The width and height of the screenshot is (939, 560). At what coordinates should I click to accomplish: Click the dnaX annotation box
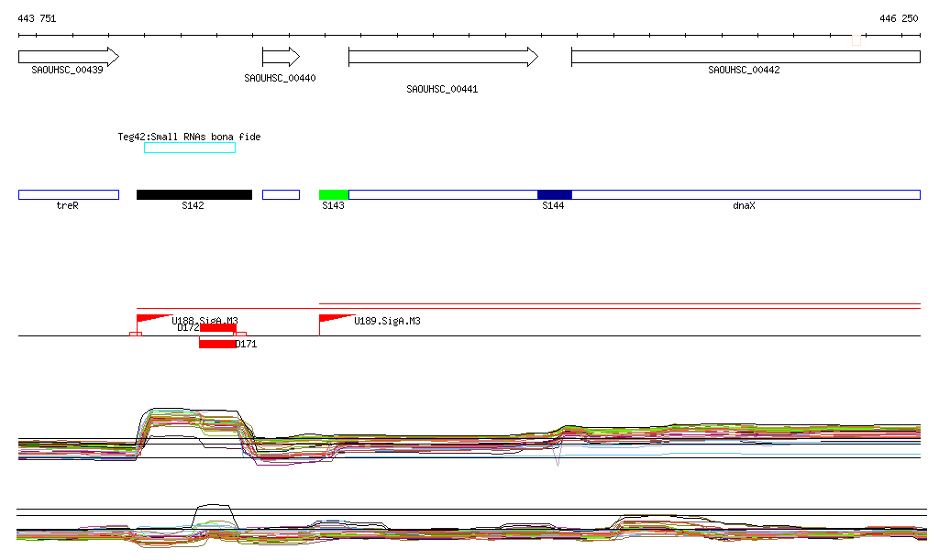point(745,194)
